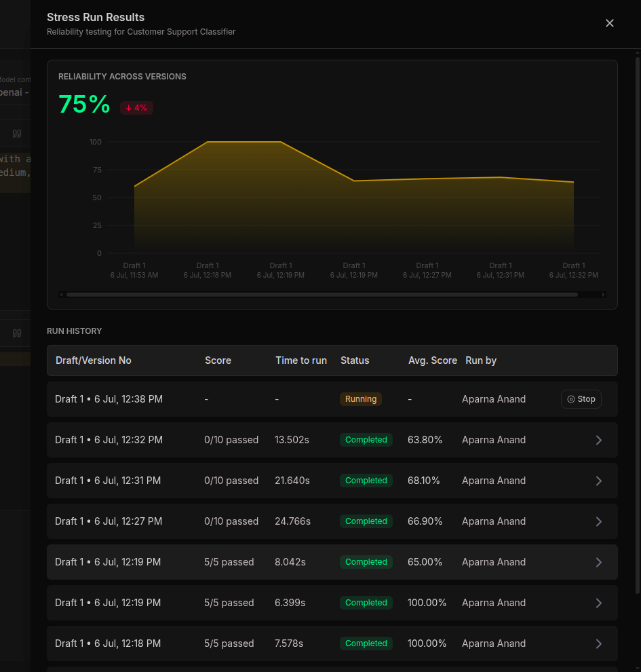Click the chart horizontal scrollbar thumb
Screen dimensions: 641x672
coord(322,295)
